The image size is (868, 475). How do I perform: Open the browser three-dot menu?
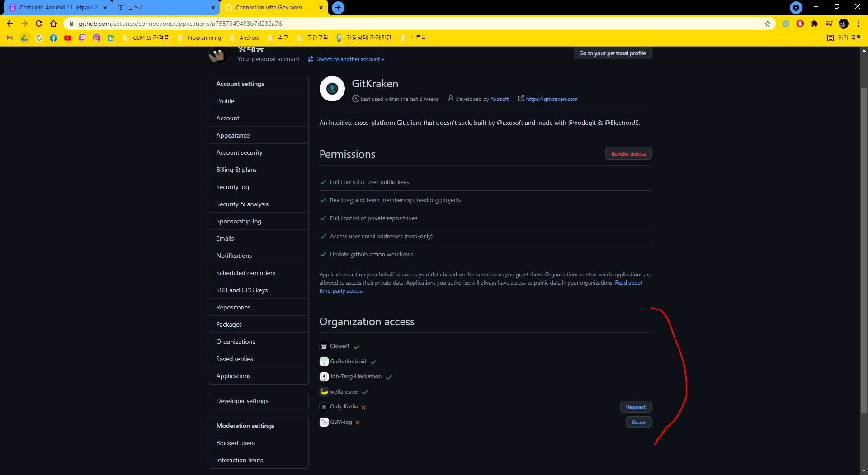[x=858, y=24]
